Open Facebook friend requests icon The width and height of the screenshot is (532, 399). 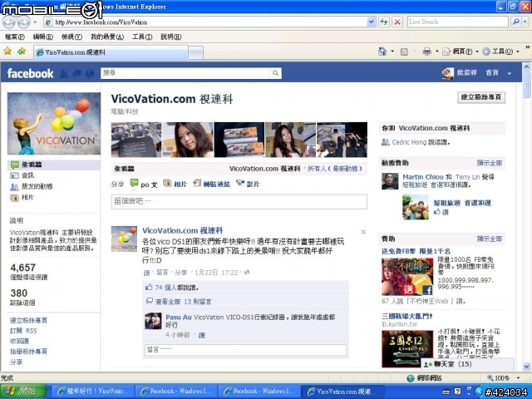click(63, 73)
